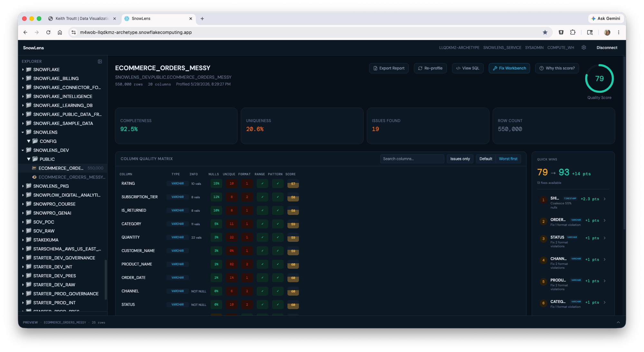
Task: Open the settings gear in header
Action: tap(584, 47)
